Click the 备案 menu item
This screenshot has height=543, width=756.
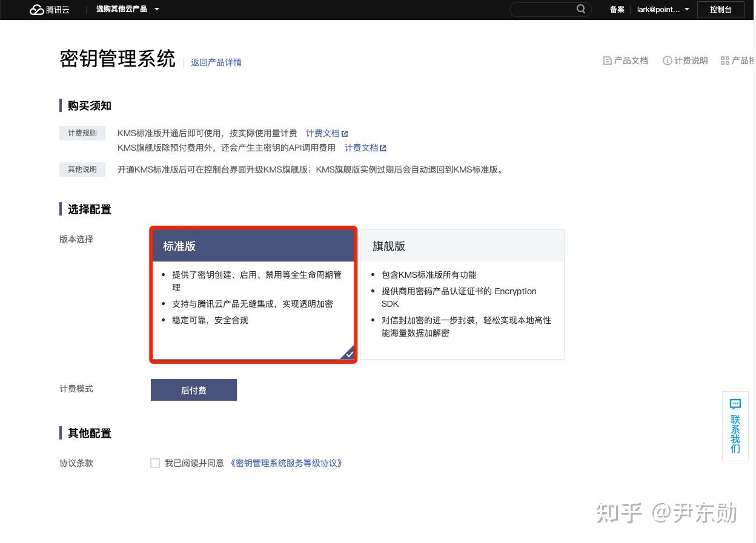(x=617, y=9)
